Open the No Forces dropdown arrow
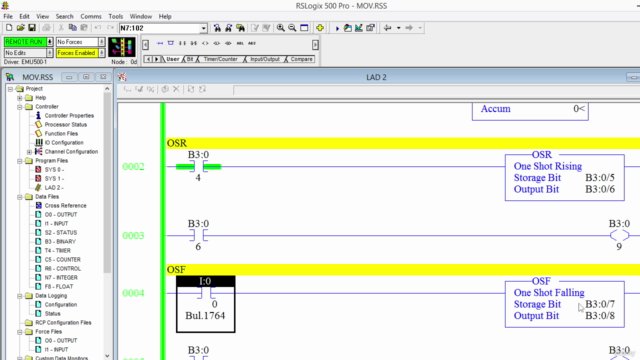Screen dimensions: 640x360 click(x=101, y=42)
